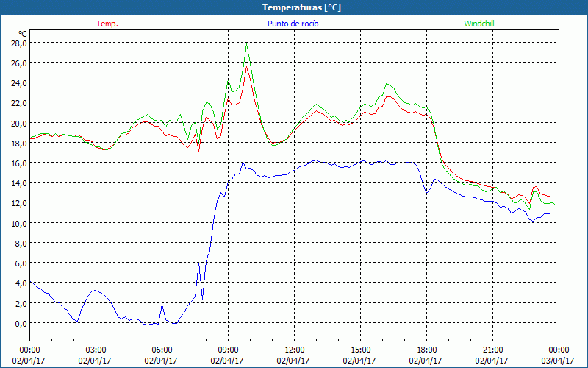
Task: Click the 8,0 y-axis value
Action: click(21, 244)
